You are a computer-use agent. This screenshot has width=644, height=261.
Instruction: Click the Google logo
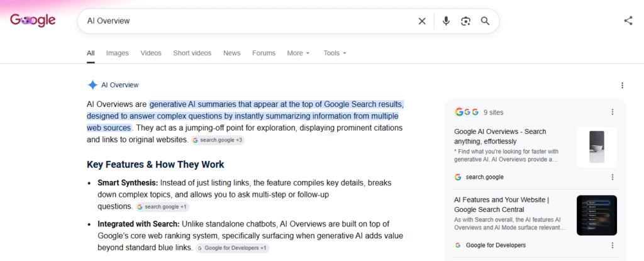coord(33,20)
